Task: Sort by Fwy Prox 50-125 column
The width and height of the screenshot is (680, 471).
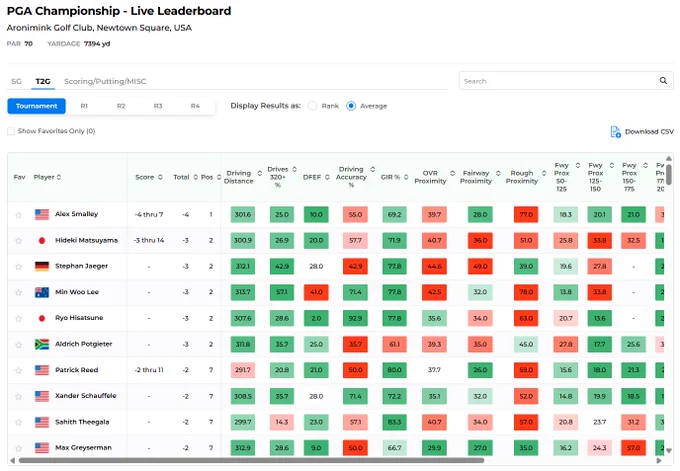Action: click(x=578, y=165)
